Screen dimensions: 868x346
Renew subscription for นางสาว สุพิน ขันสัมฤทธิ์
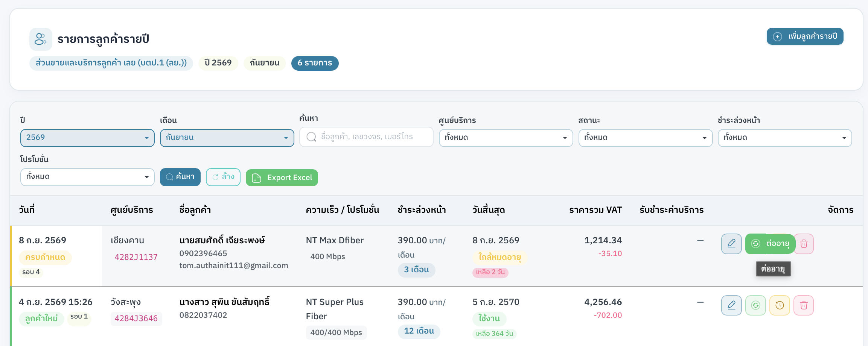point(755,305)
